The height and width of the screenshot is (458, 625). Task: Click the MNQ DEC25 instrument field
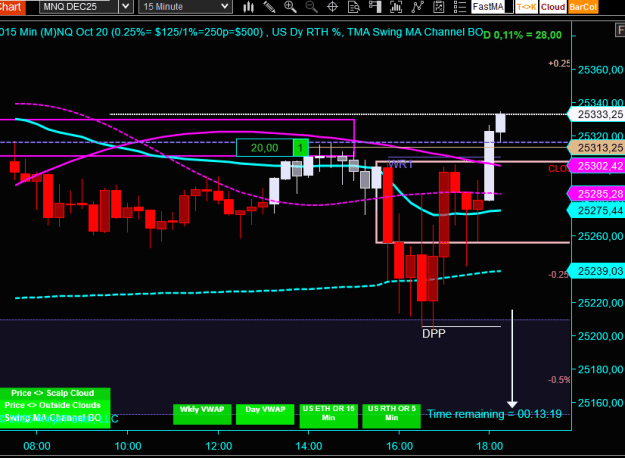click(79, 6)
